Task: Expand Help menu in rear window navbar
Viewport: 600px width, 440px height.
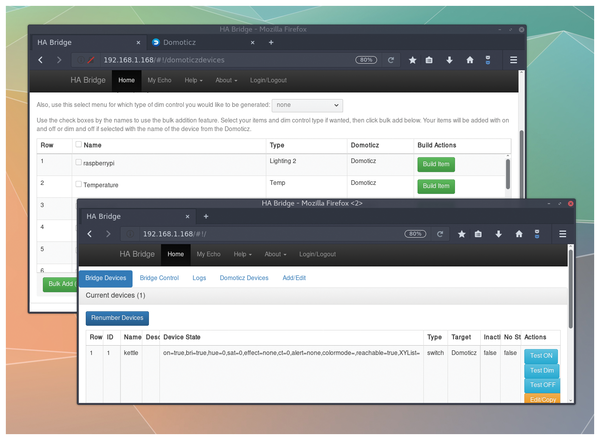Action: click(x=194, y=80)
